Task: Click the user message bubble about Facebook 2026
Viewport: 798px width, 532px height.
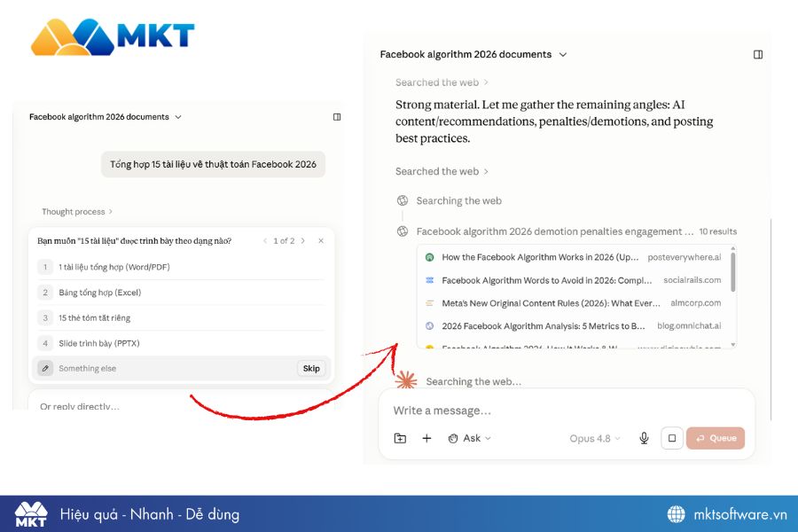Action: click(213, 164)
